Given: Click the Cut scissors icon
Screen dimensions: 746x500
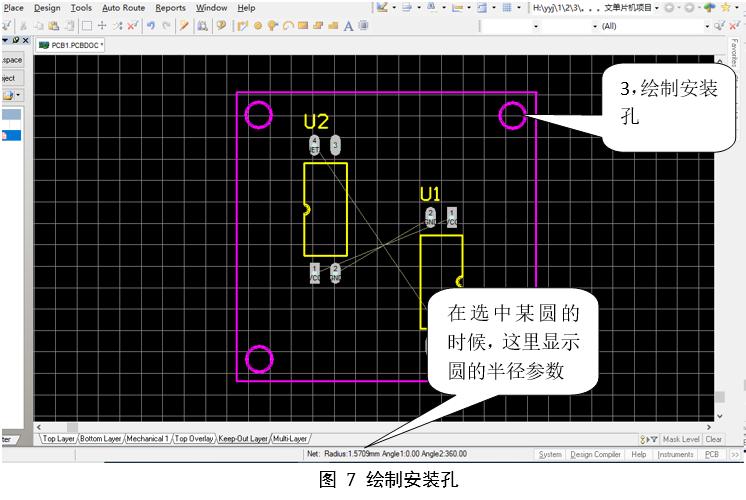Looking at the screenshot, I should 23,26.
